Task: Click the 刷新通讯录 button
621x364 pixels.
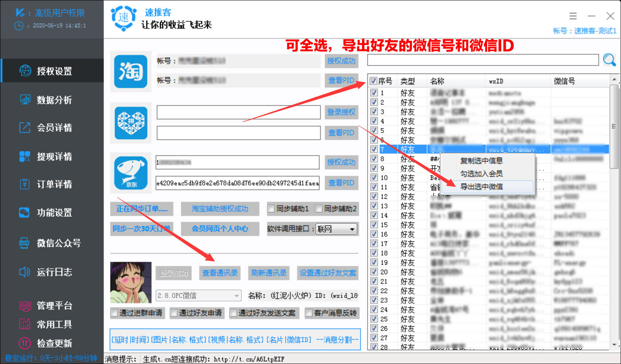Action: tap(269, 273)
